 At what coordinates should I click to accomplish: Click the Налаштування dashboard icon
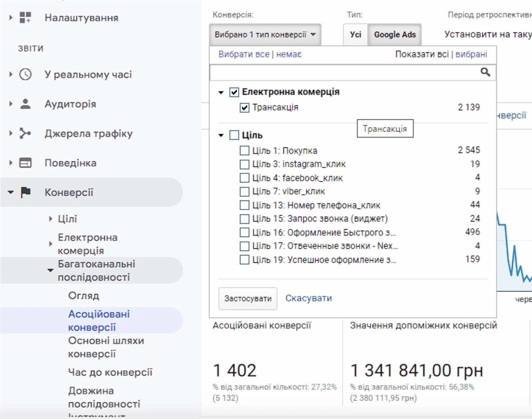(25, 17)
